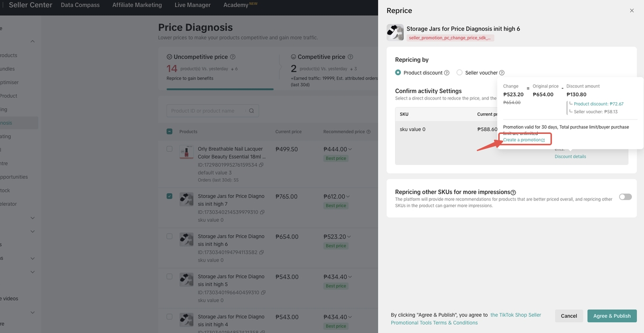The image size is (644, 333).
Task: Check the Orly Breathable Nail Lacquer checkbox
Action: point(169,149)
